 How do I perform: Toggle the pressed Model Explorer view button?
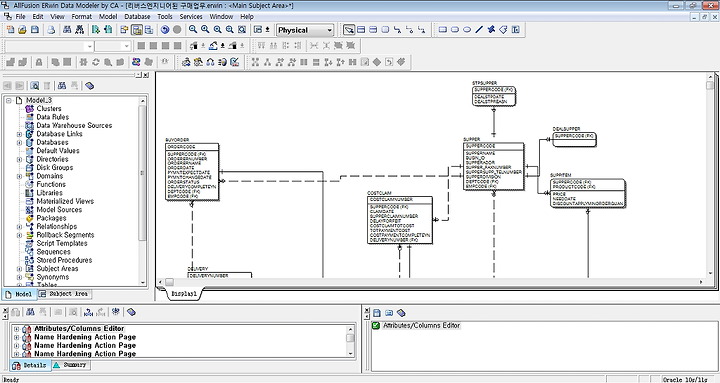137,30
